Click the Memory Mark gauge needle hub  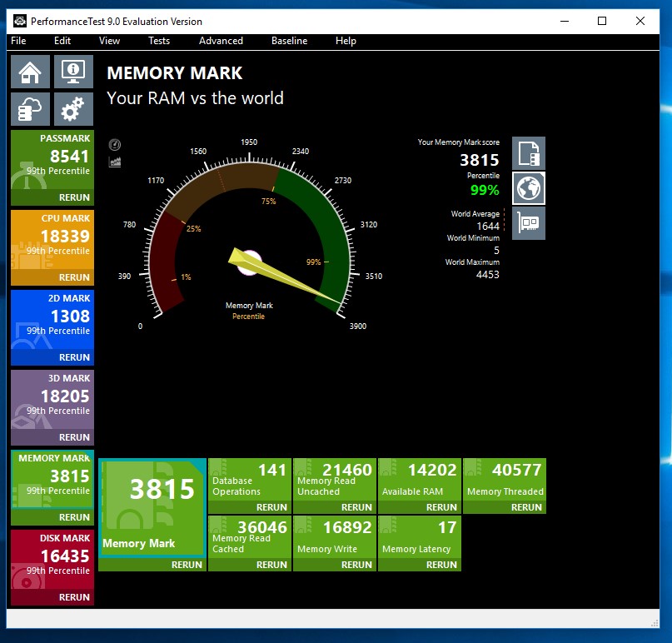[x=249, y=262]
